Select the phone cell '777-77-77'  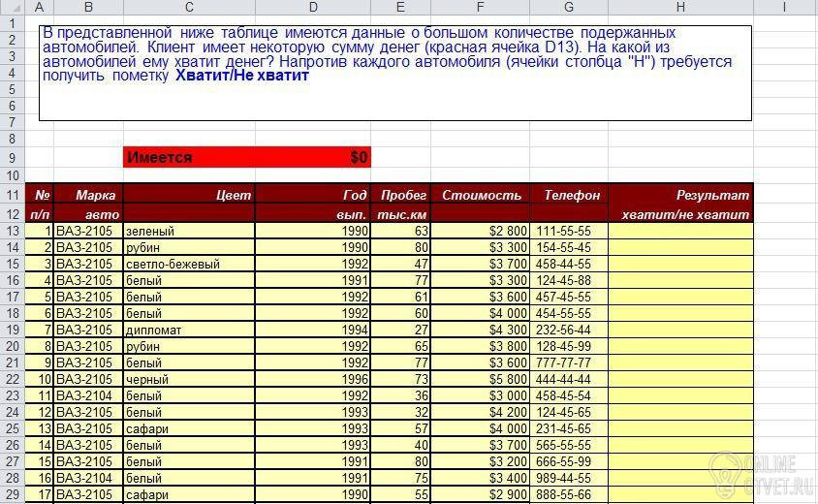pyautogui.click(x=569, y=362)
